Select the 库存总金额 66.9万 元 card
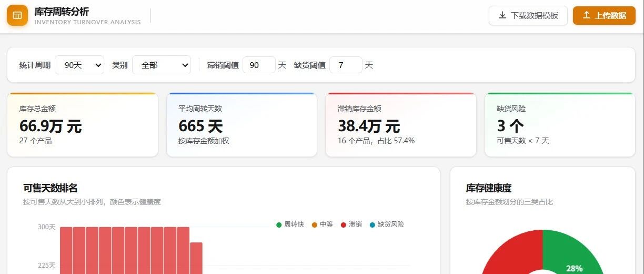 [x=83, y=125]
